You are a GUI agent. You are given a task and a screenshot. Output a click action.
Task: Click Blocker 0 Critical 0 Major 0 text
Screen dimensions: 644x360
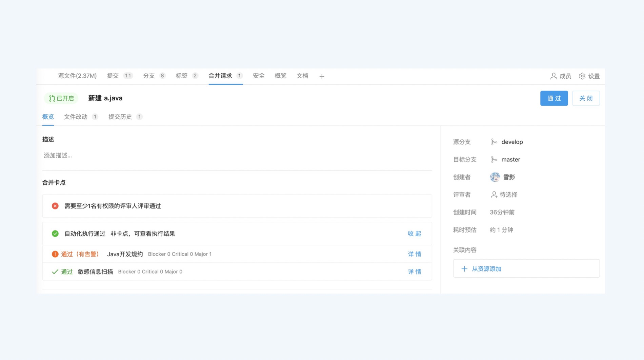point(150,272)
